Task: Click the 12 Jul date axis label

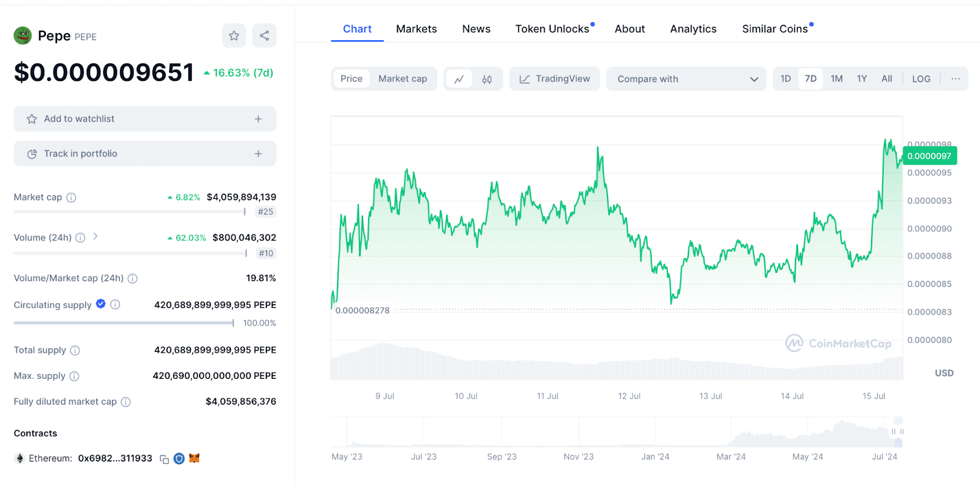Action: tap(629, 396)
